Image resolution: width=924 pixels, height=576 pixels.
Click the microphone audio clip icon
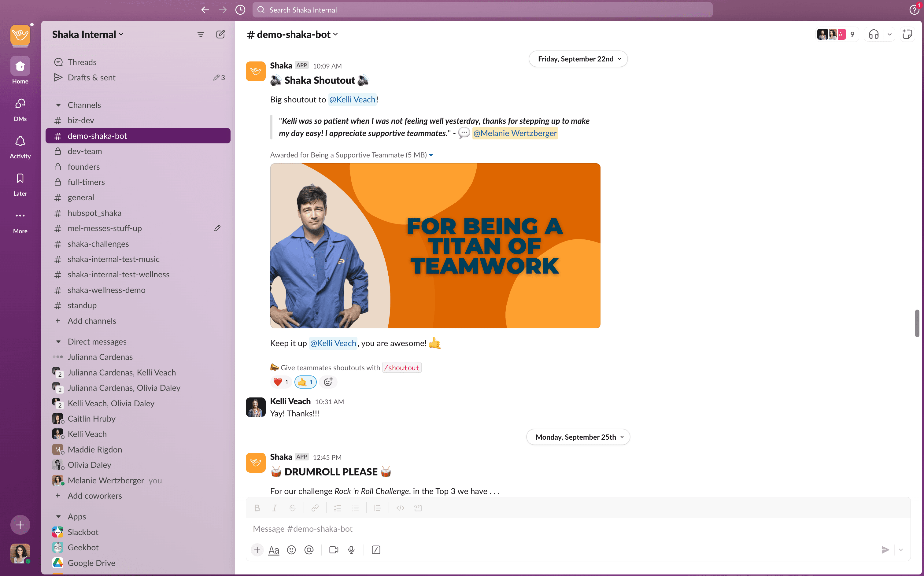[351, 550]
